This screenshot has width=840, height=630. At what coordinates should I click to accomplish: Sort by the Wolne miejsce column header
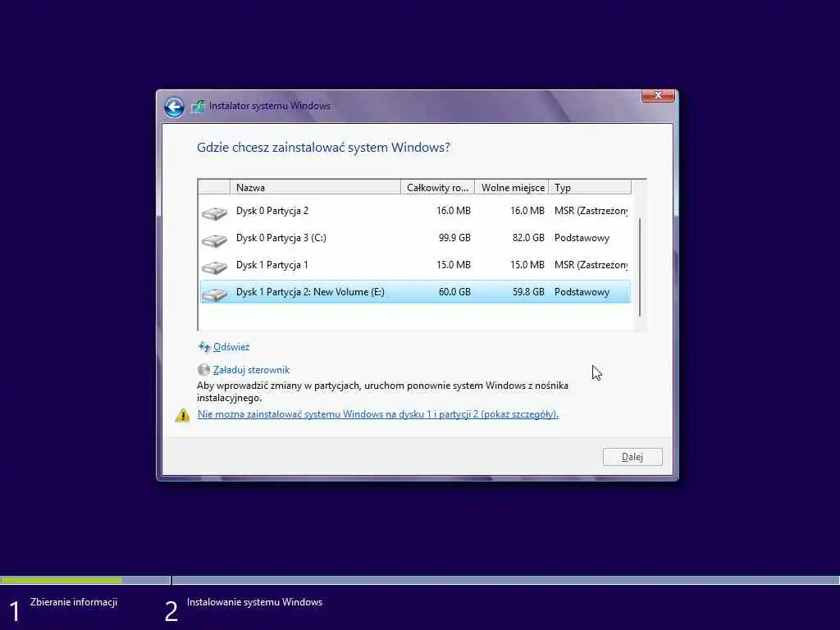point(512,188)
